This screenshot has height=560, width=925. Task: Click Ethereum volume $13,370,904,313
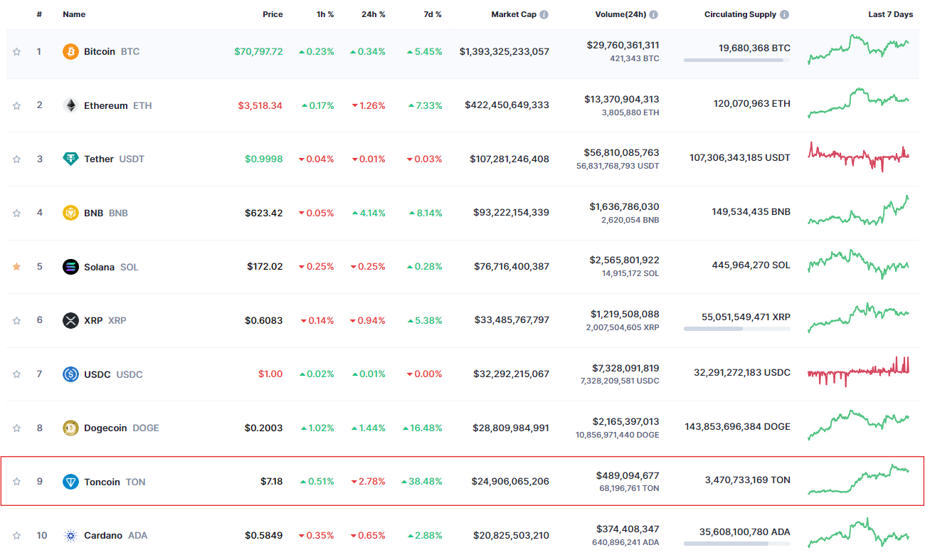tap(622, 99)
